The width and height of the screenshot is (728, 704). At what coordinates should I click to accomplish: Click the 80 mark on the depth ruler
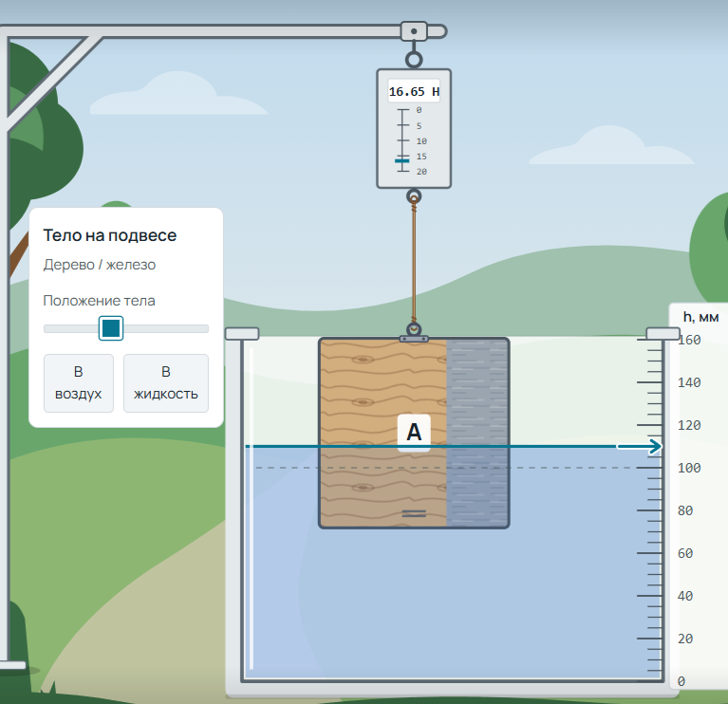click(685, 510)
